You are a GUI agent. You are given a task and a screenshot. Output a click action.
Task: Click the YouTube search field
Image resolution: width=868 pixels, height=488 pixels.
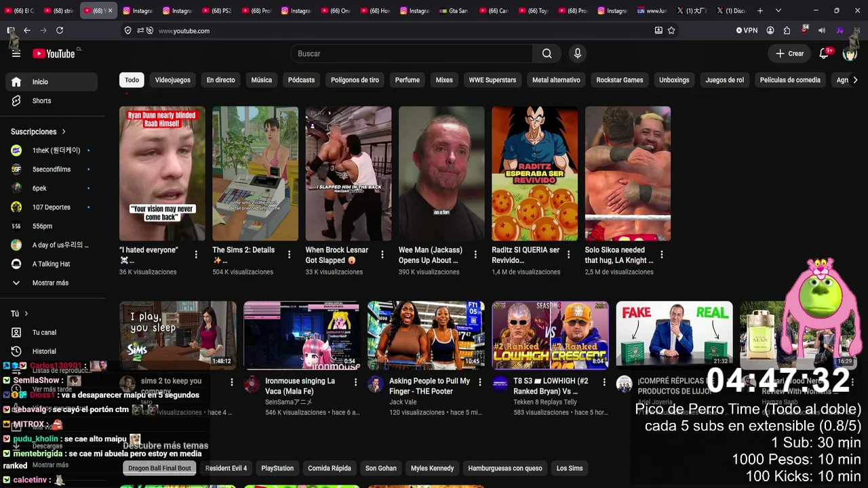click(411, 54)
